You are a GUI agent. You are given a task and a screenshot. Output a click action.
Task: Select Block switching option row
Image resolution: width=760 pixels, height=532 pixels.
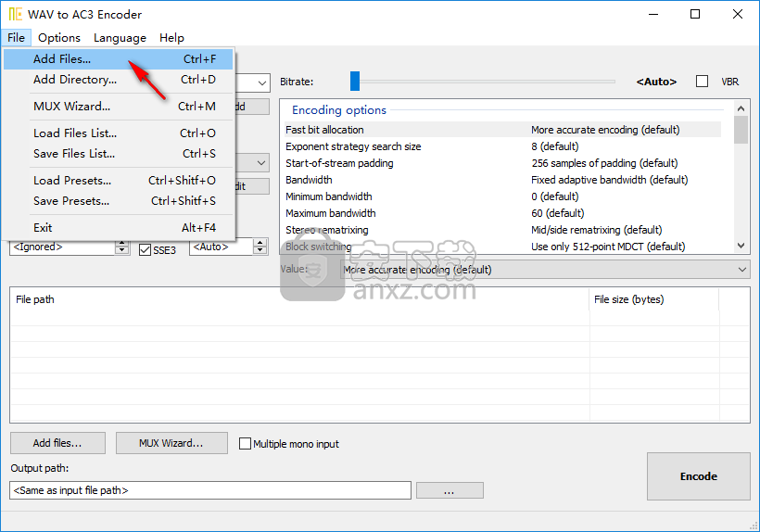pos(502,247)
